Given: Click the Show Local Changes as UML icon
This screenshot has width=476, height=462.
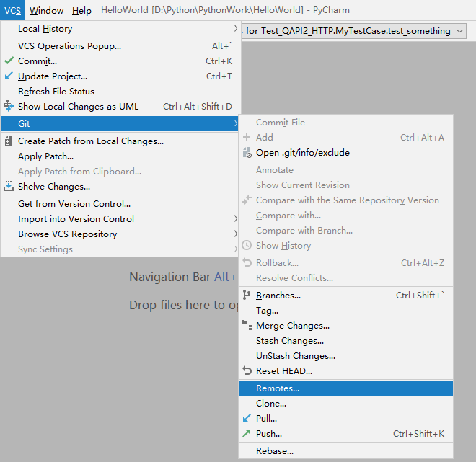Looking at the screenshot, I should tap(9, 106).
